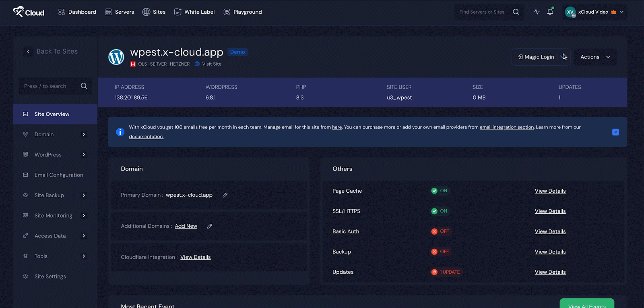Click the Site Monitoring icon in the sidebar
Viewport: 644px width, 308px height.
tap(25, 215)
